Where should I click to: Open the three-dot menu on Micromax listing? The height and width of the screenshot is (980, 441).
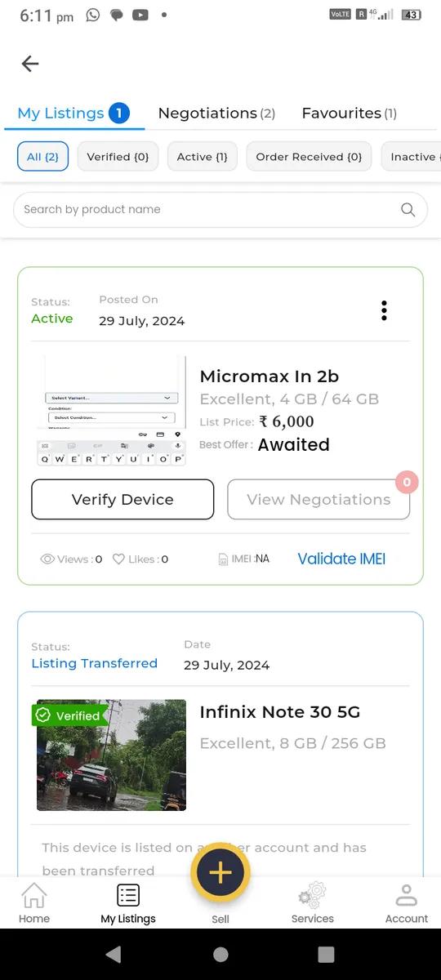384,310
